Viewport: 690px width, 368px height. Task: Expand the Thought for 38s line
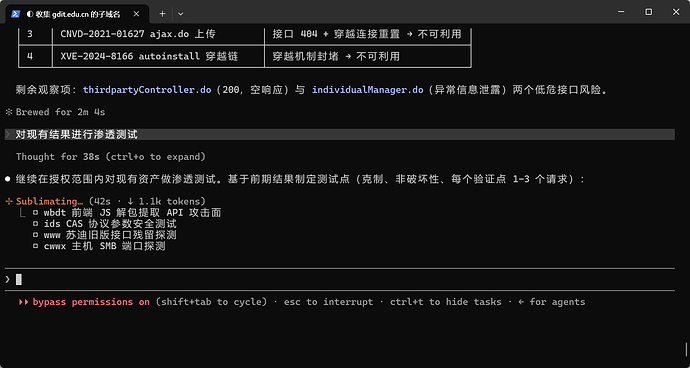point(111,157)
